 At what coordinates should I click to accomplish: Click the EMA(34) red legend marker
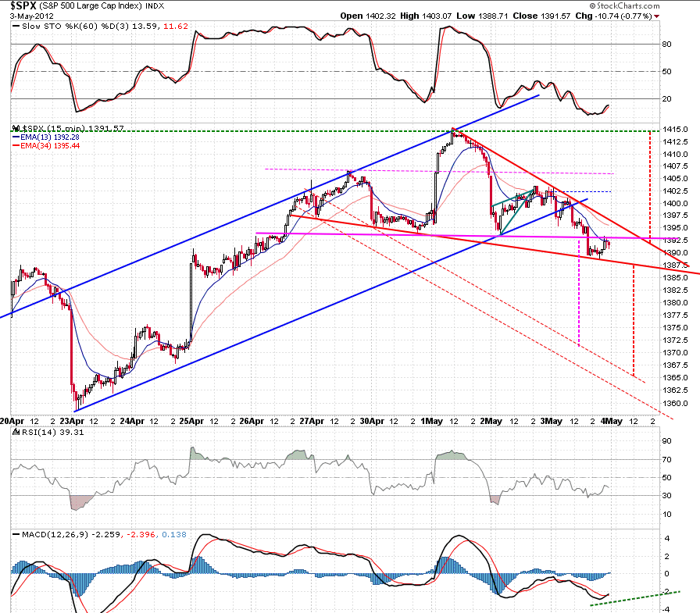point(16,146)
